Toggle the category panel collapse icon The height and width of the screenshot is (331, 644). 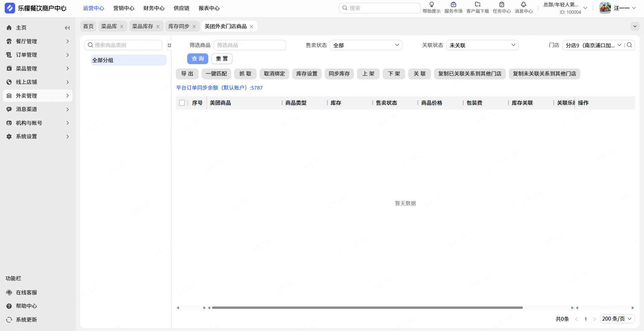pos(169,45)
